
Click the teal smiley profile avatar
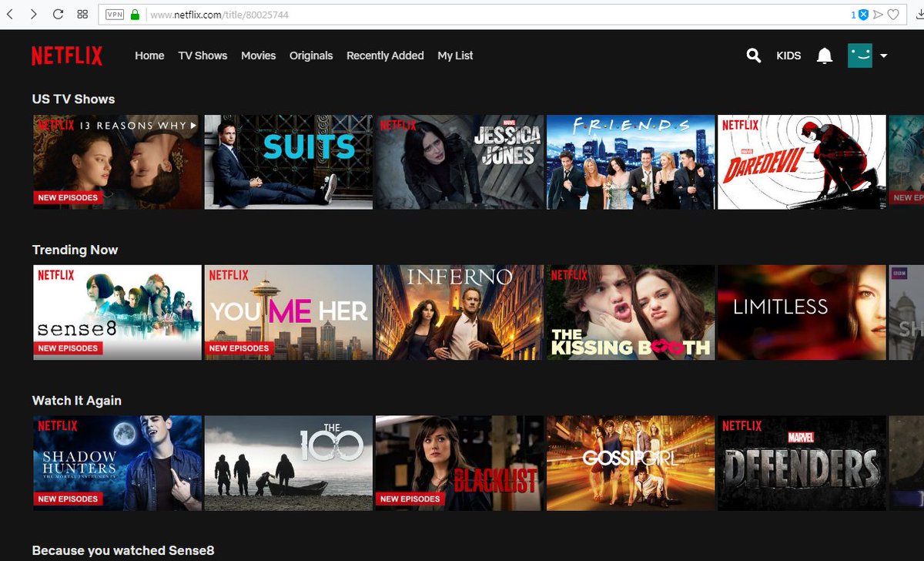pyautogui.click(x=860, y=55)
